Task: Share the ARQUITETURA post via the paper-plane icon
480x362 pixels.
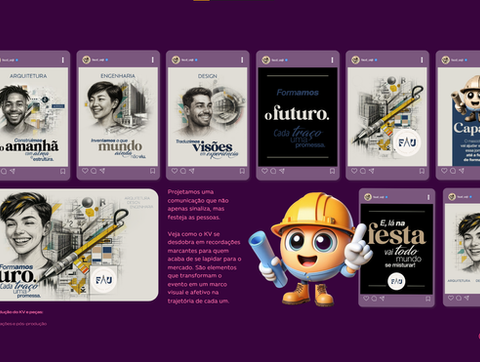Action: pyautogui.click(x=12, y=171)
